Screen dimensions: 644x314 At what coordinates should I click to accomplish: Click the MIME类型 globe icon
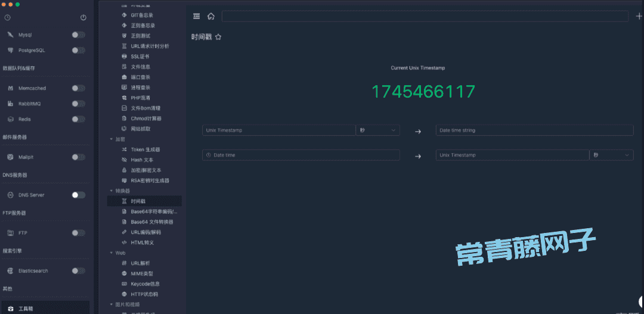pos(124,273)
